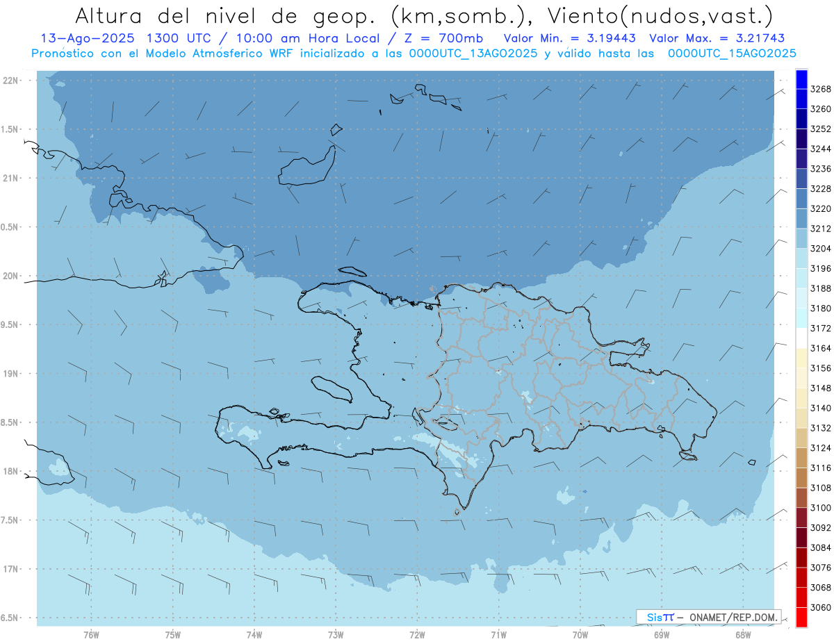Click the valid-until time '0000UTC_15AGO2025'
This screenshot has width=834, height=644.
pos(732,53)
